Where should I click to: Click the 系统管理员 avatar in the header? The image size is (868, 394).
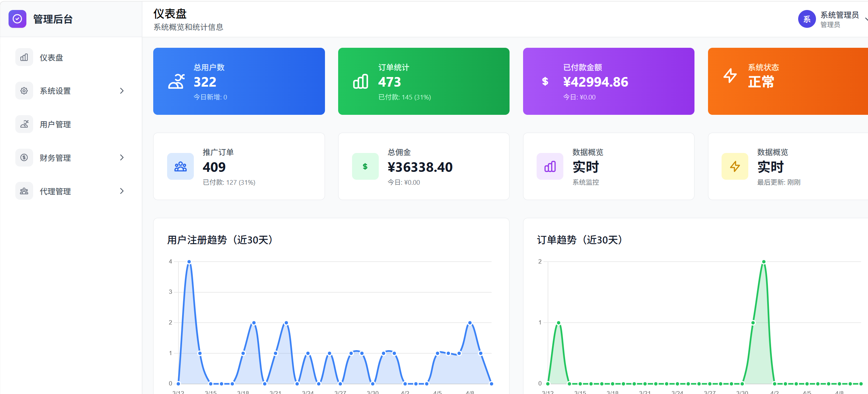tap(807, 19)
